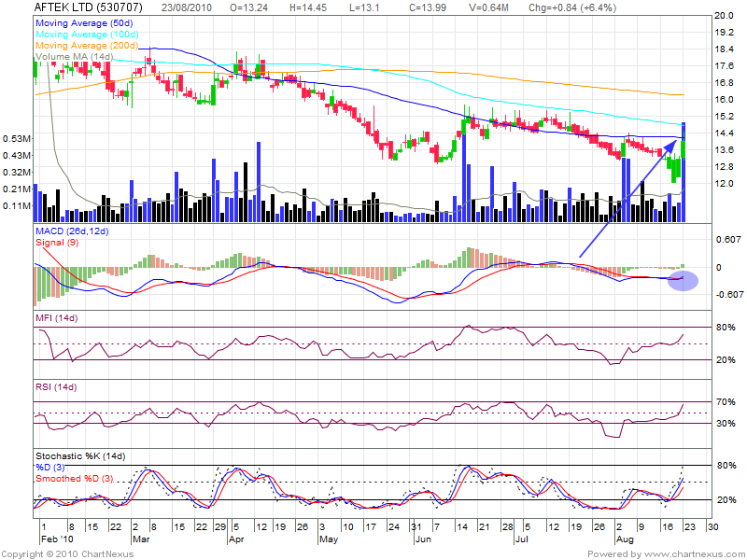
Task: Click the AFTEK LTD (530707) chart title
Action: point(90,7)
